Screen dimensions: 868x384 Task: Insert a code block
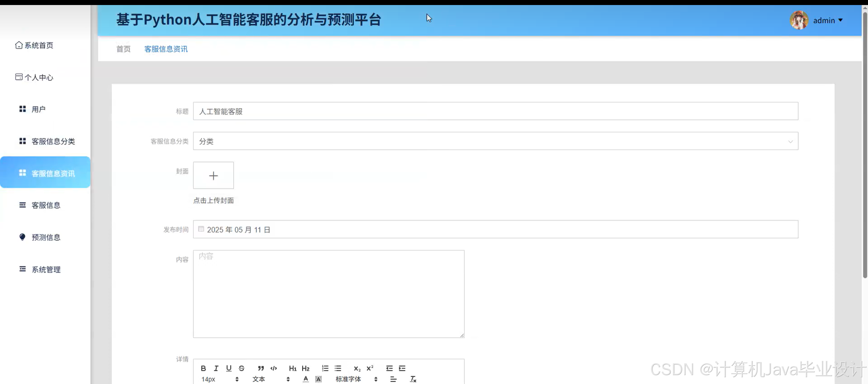[274, 368]
